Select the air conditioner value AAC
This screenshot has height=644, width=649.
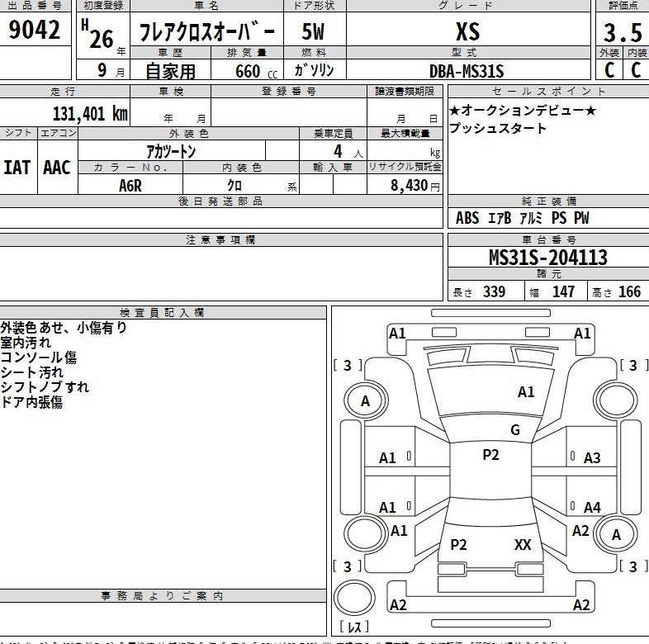click(57, 168)
